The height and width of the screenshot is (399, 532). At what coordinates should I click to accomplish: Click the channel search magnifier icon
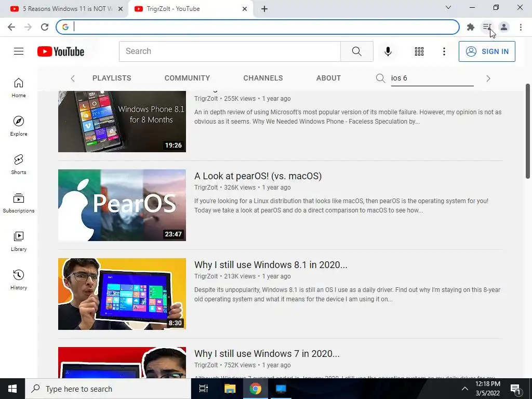[380, 78]
